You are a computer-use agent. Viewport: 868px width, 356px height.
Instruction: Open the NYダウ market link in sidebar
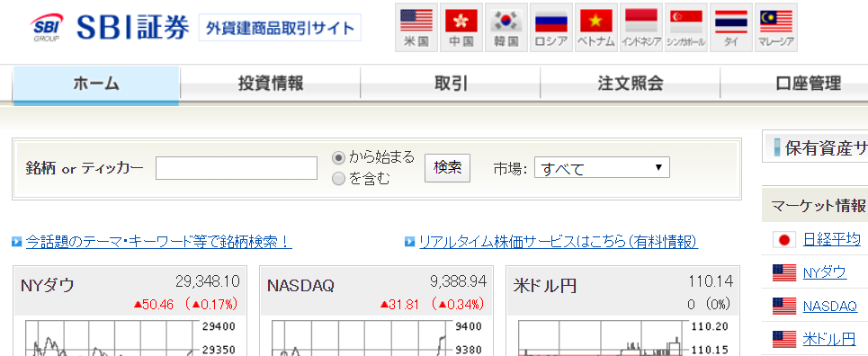pyautogui.click(x=825, y=272)
